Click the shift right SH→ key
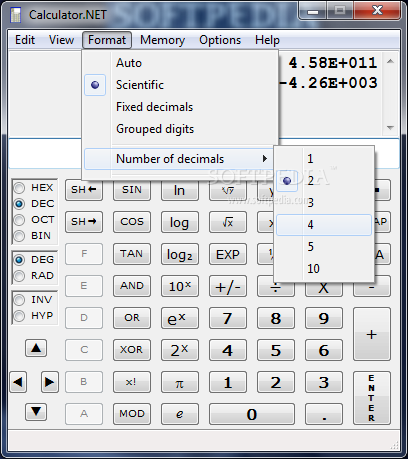The width and height of the screenshot is (408, 459). tap(84, 222)
